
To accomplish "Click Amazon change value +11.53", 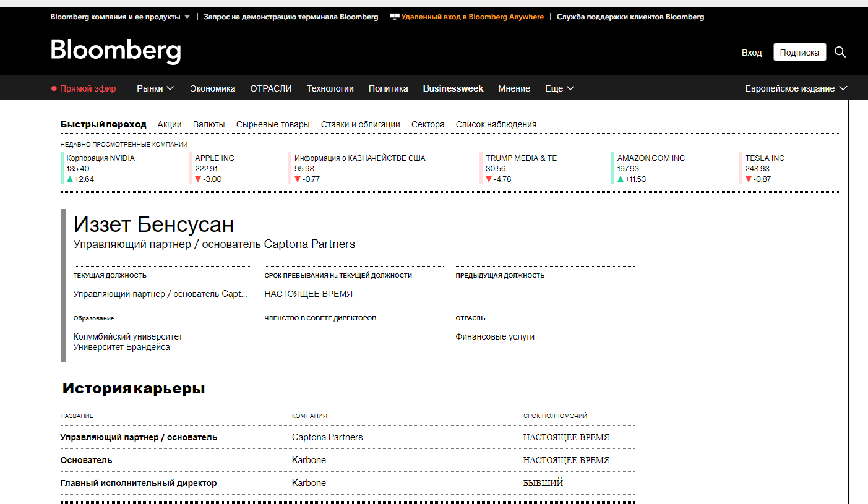I will (x=636, y=179).
